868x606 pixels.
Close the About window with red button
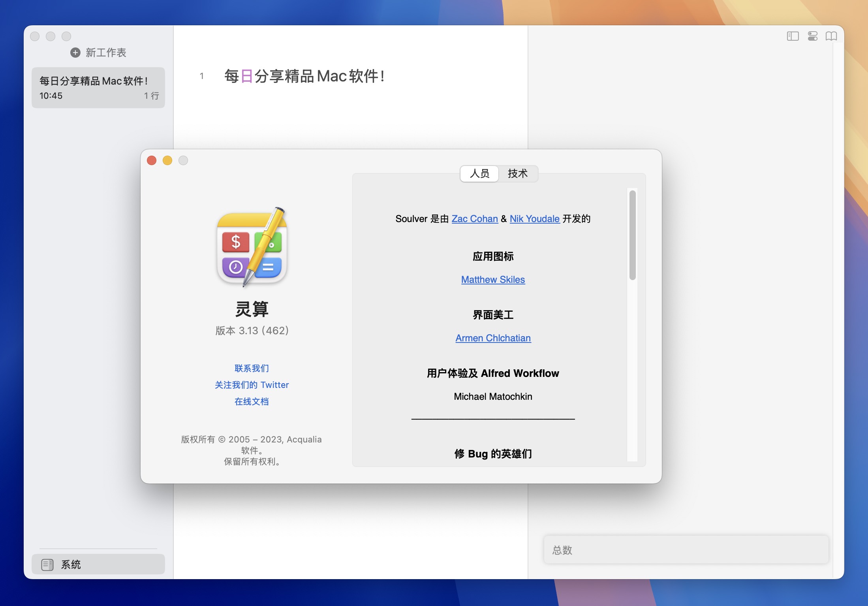click(x=152, y=160)
